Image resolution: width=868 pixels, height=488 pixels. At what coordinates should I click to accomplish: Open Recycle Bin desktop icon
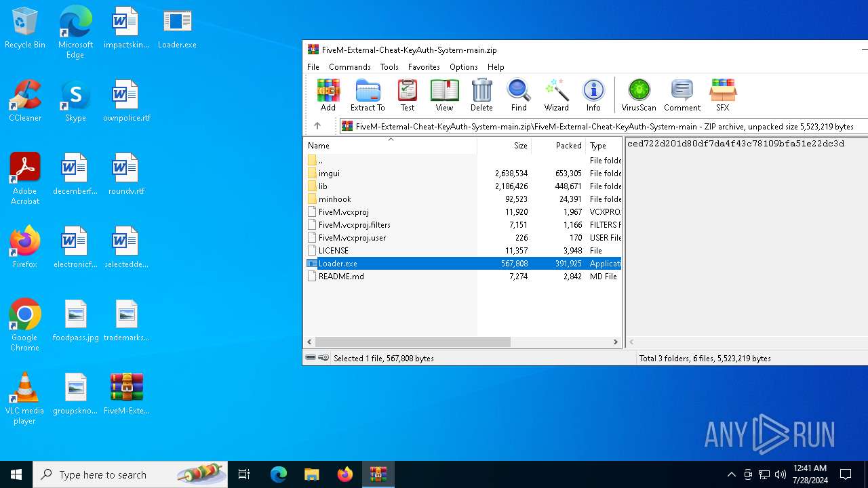tap(25, 28)
